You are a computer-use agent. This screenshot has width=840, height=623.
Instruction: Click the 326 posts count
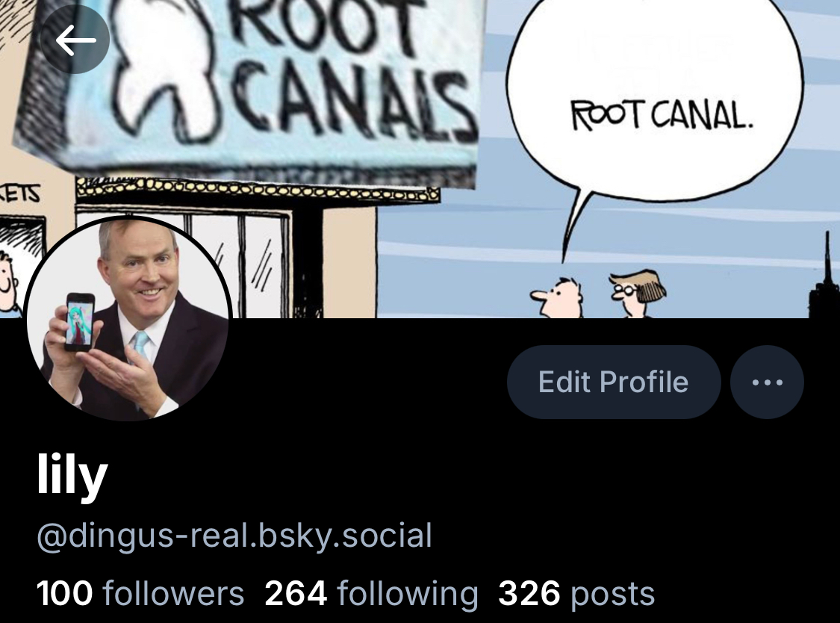tap(576, 594)
